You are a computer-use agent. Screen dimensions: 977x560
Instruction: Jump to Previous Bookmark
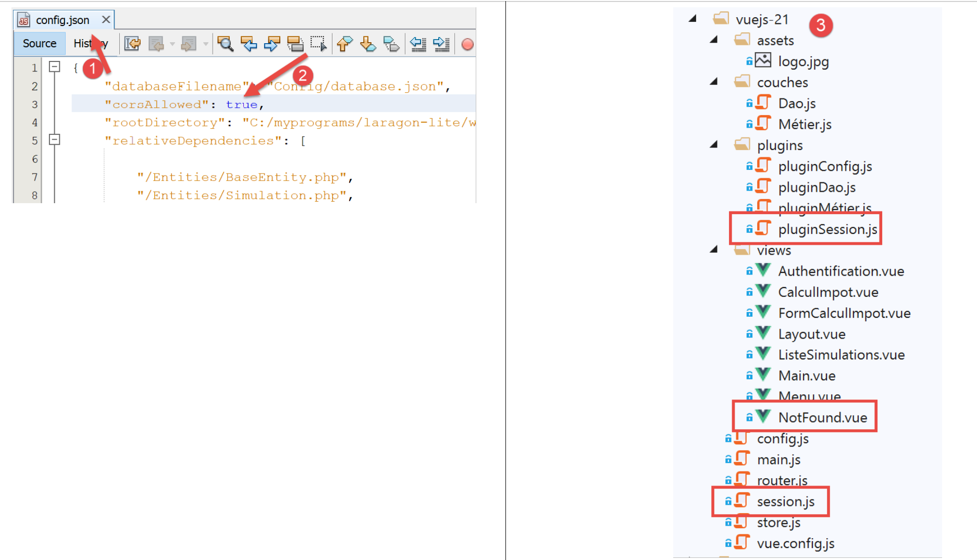pos(344,44)
